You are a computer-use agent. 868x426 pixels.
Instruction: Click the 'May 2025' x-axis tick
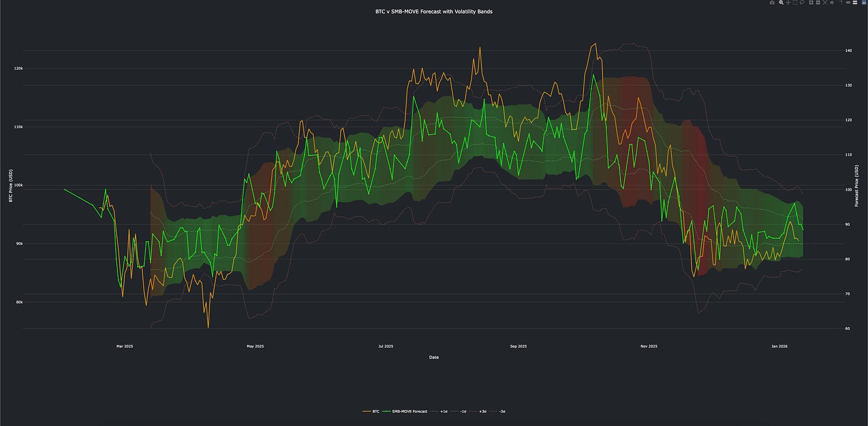[255, 346]
